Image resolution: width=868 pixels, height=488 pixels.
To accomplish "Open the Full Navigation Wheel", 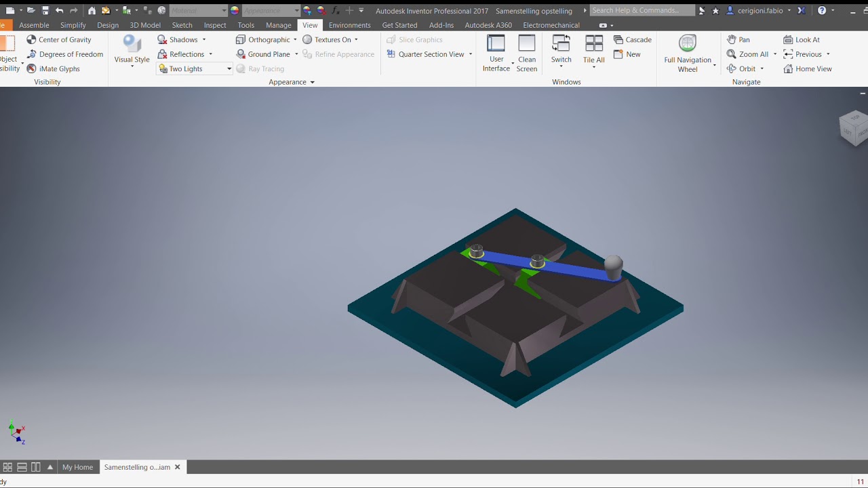I will [688, 53].
